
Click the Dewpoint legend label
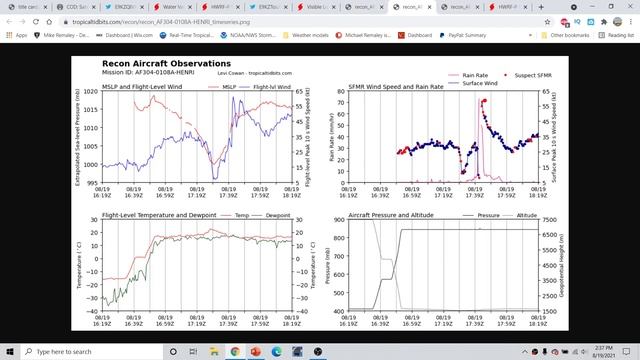tap(278, 215)
